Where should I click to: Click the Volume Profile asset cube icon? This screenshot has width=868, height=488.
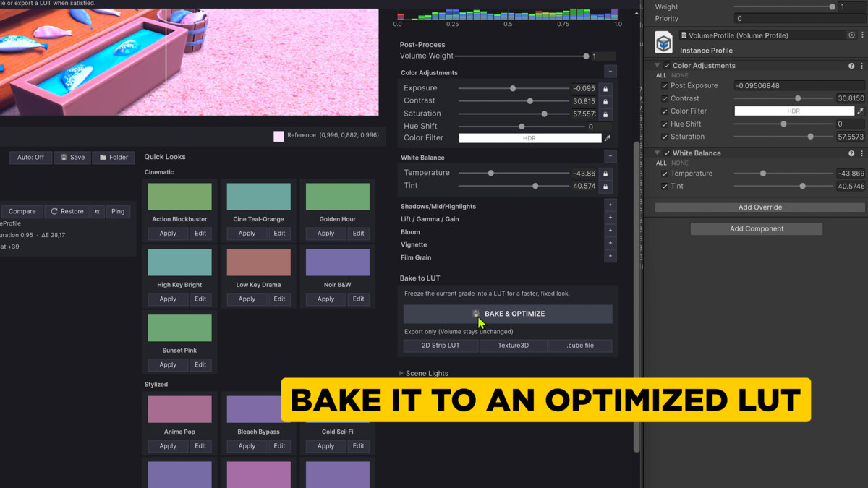(x=663, y=43)
